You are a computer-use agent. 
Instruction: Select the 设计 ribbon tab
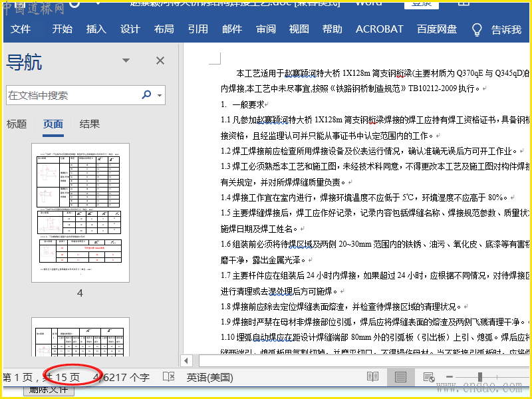coord(130,29)
